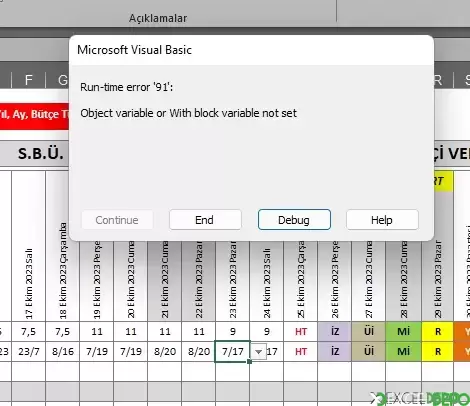The height and width of the screenshot is (406, 470).
Task: Click the 11 cell under 19 Ekim 2023
Action: pos(97,332)
